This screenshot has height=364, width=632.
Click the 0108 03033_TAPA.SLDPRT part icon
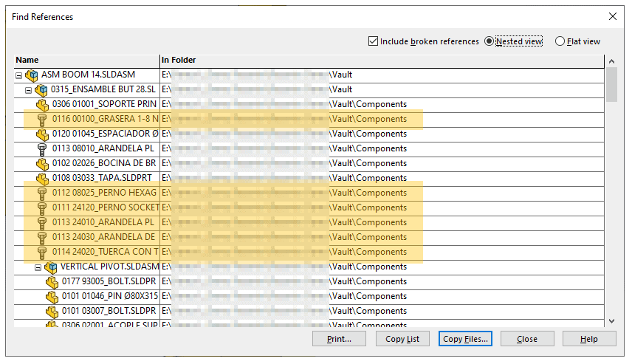coord(42,178)
